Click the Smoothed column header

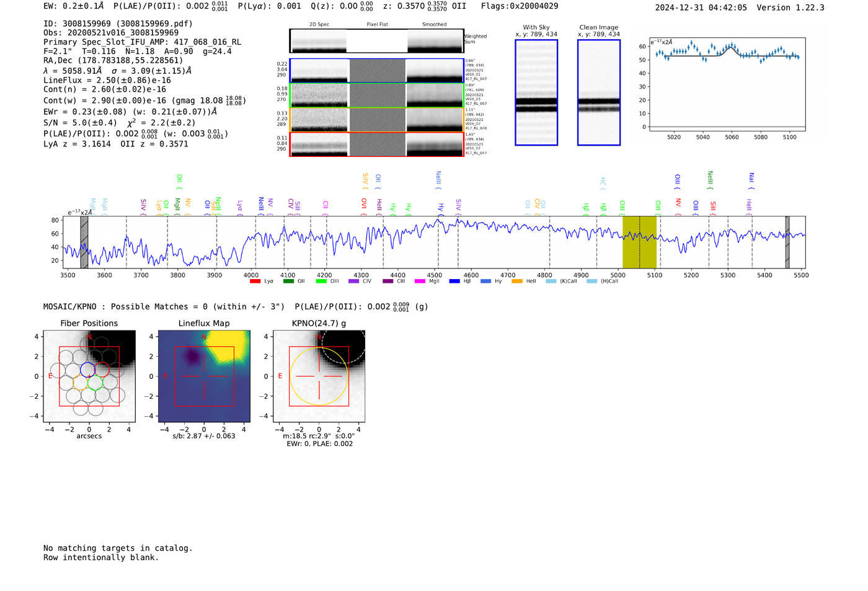coord(434,24)
